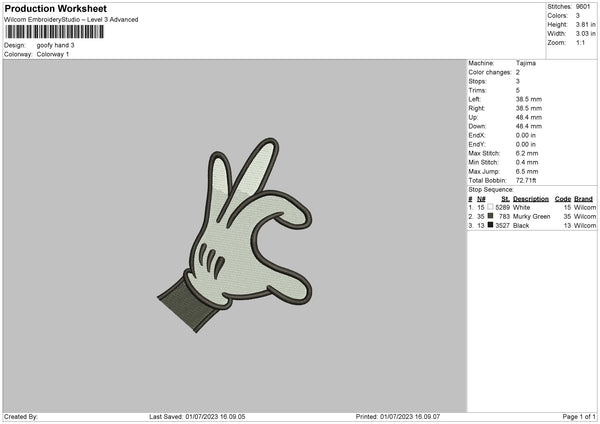Click the stitch count '783' in Murky Green row
Screen dimensions: 600x424
(x=504, y=217)
